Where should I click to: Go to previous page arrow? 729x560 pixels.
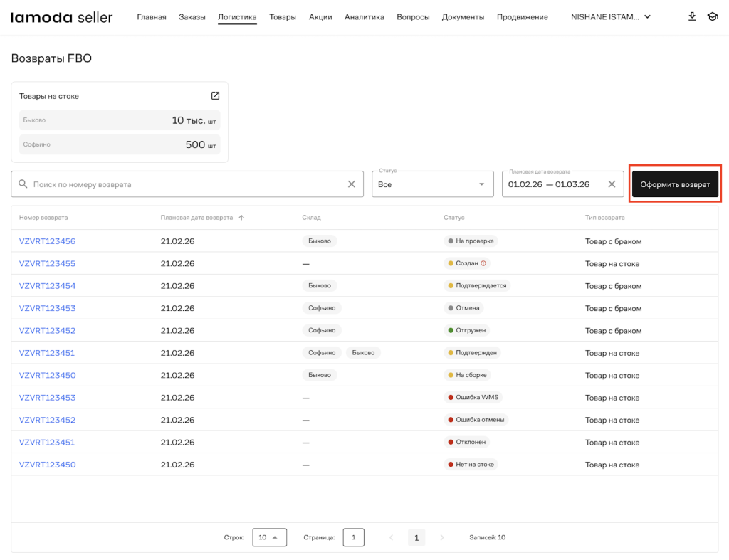coord(391,537)
